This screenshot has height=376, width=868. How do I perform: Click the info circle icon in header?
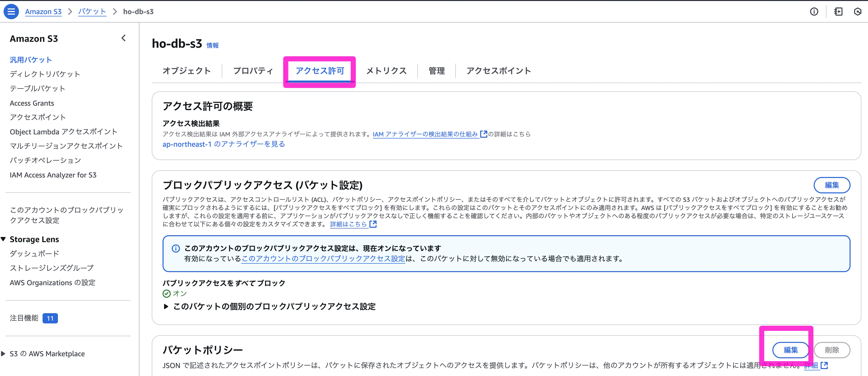click(x=814, y=12)
